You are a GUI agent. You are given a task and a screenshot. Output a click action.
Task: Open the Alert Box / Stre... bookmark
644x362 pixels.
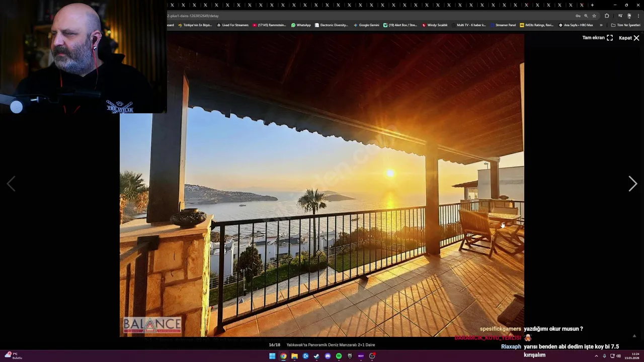400,25
